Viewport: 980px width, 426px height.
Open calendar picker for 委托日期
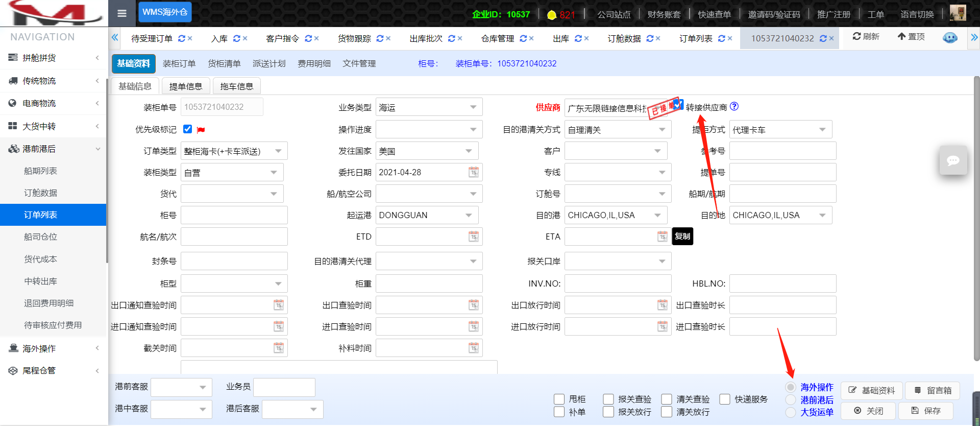click(474, 172)
